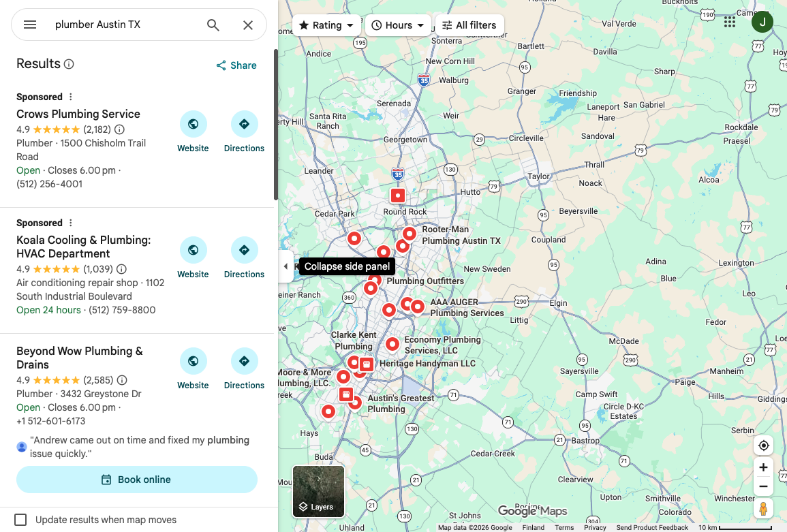Click the Andrew review snippet for Beyond Wow

pyautogui.click(x=140, y=447)
